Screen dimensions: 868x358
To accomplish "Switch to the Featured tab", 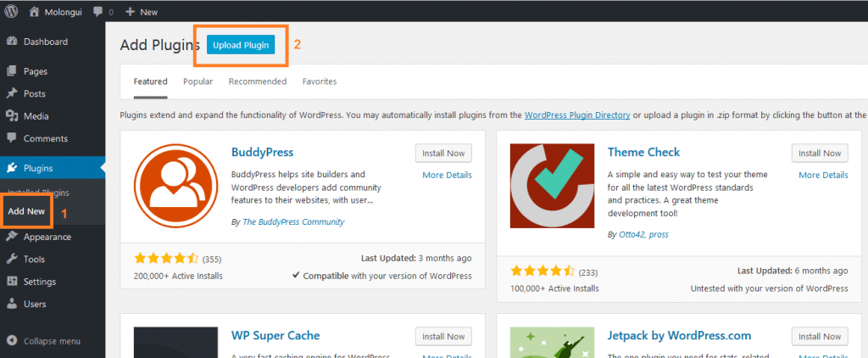I will 151,81.
